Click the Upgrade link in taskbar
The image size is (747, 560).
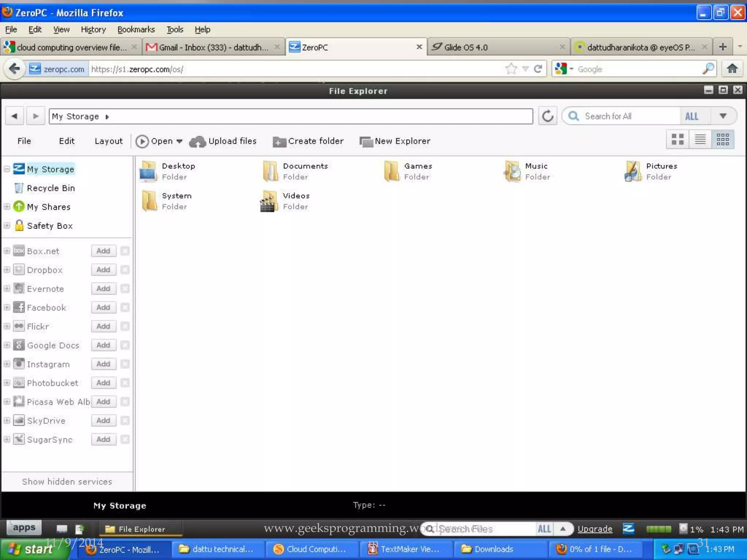click(595, 529)
